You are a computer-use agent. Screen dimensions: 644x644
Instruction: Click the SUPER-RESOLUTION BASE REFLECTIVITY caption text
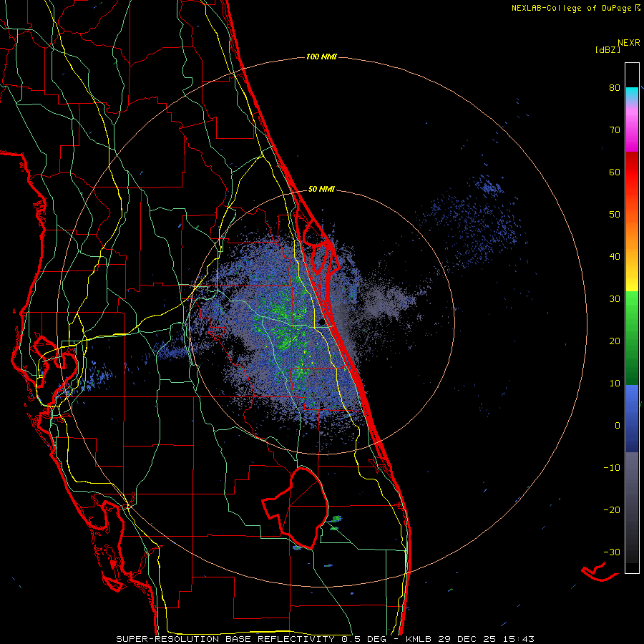coord(225,639)
